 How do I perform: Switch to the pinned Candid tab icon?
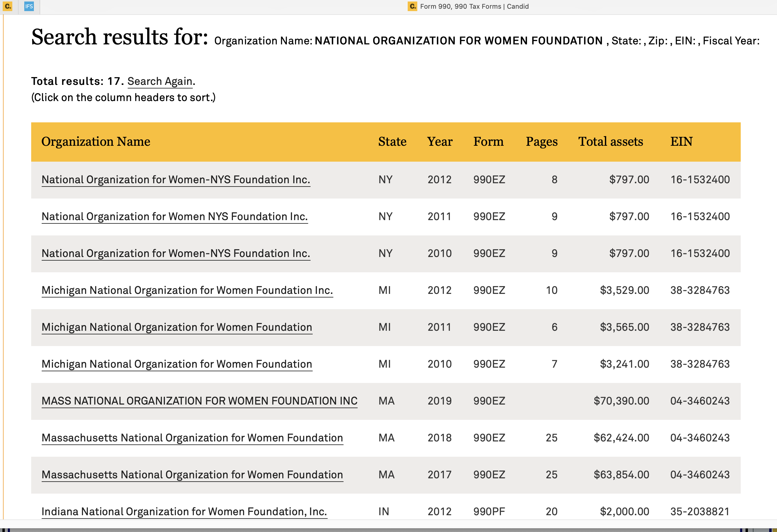pos(8,6)
